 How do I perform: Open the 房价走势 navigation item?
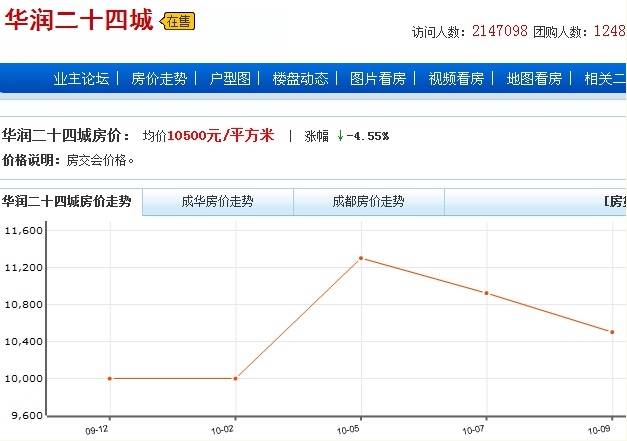point(159,78)
